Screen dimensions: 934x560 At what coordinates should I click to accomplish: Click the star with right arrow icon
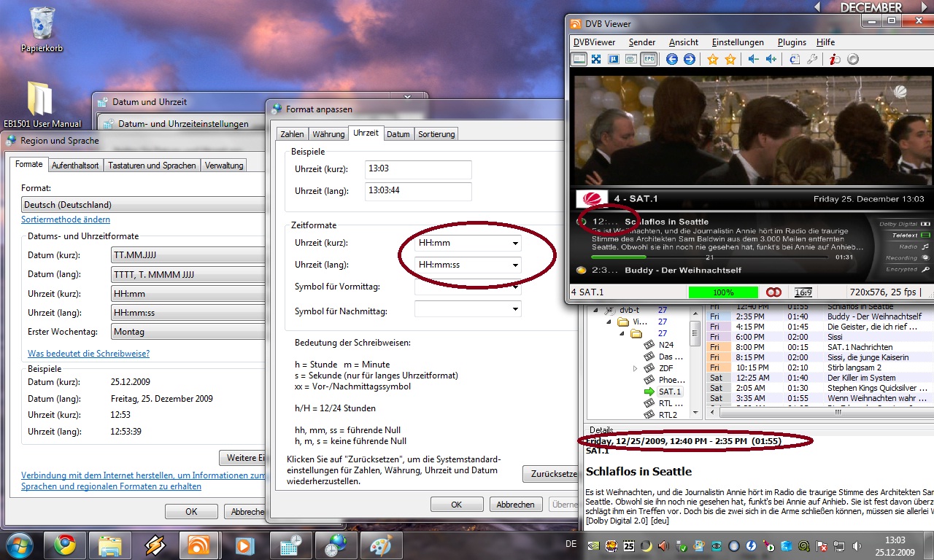(x=730, y=59)
